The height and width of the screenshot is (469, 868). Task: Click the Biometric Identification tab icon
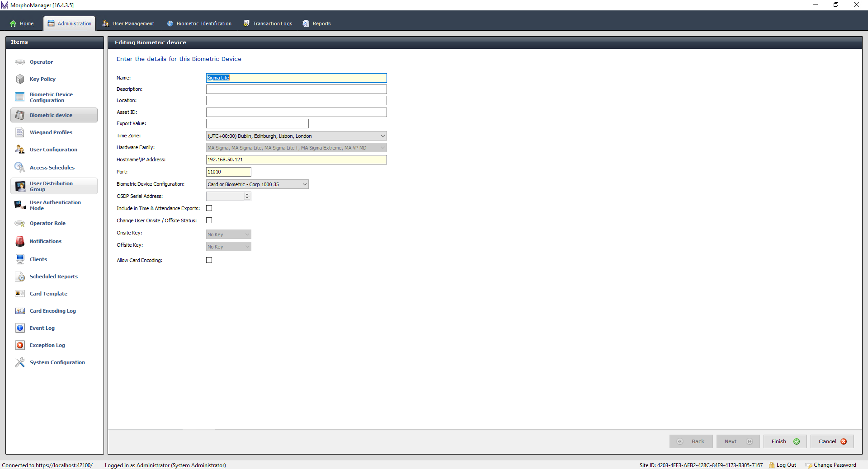[x=170, y=23]
